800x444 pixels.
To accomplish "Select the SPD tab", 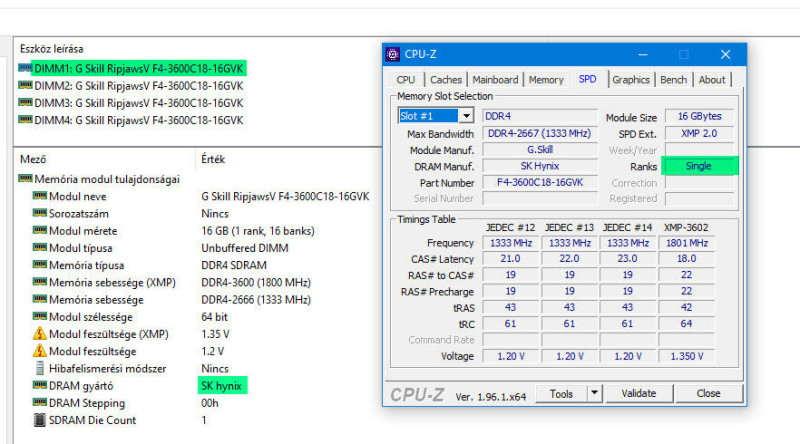I will [x=587, y=79].
